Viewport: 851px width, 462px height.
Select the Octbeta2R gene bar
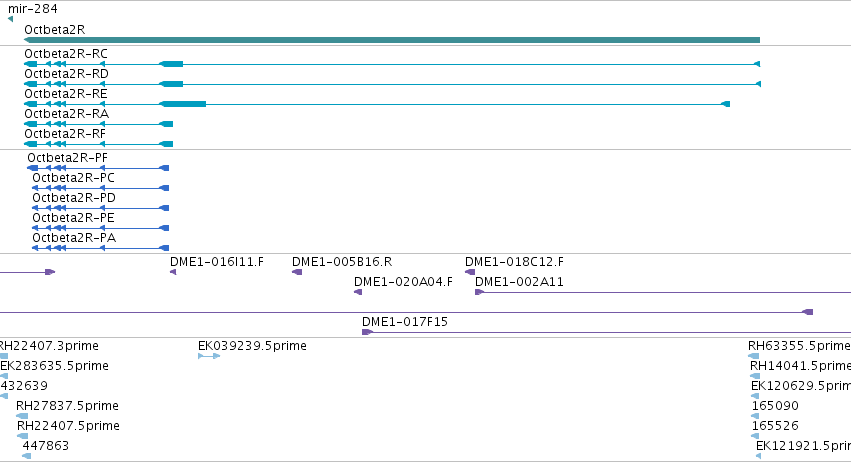click(392, 40)
